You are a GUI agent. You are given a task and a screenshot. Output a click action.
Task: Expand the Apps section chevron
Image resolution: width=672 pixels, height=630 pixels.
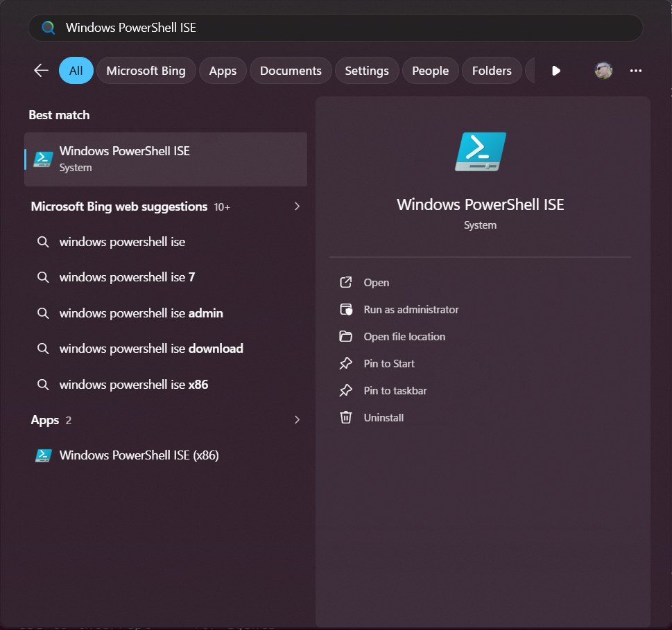[x=297, y=420]
